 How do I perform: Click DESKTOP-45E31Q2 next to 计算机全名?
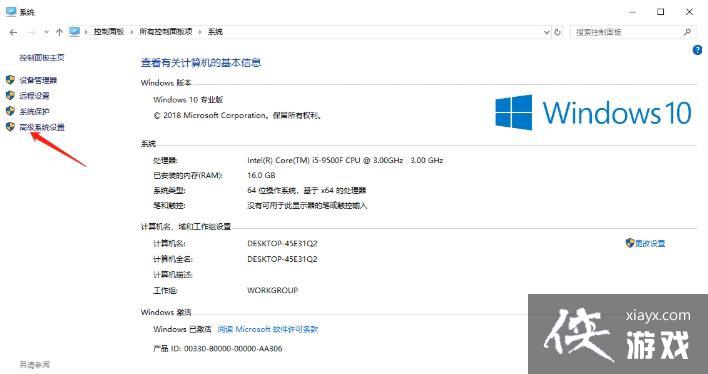pos(282,259)
